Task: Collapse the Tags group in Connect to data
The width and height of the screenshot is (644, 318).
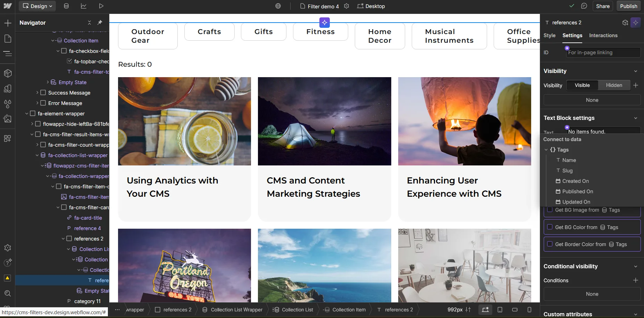Action: (546, 150)
